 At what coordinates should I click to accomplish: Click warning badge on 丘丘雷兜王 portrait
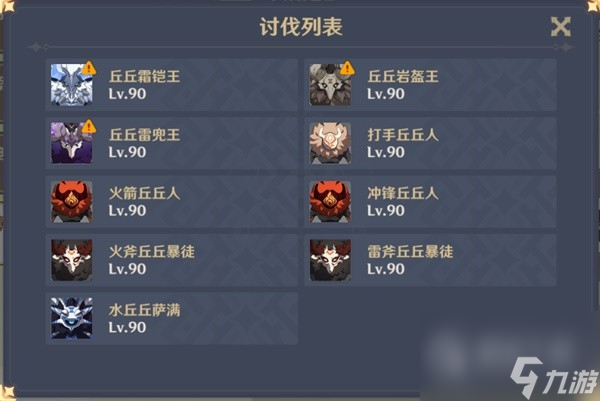click(x=89, y=126)
